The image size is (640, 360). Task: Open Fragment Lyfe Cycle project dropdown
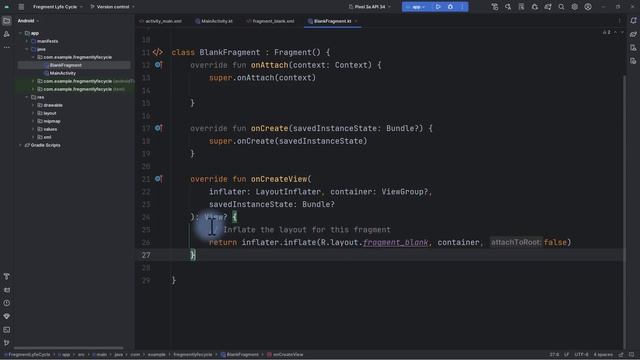(58, 7)
